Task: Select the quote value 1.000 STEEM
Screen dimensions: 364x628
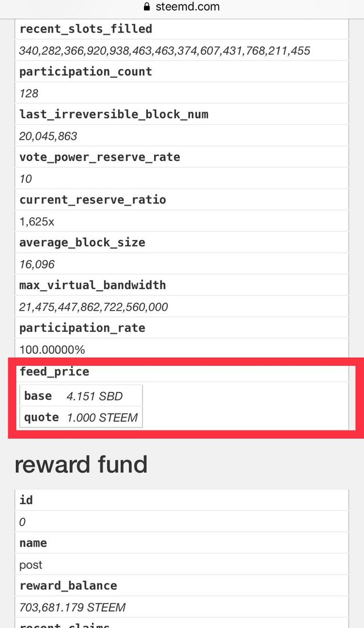Action: [102, 418]
